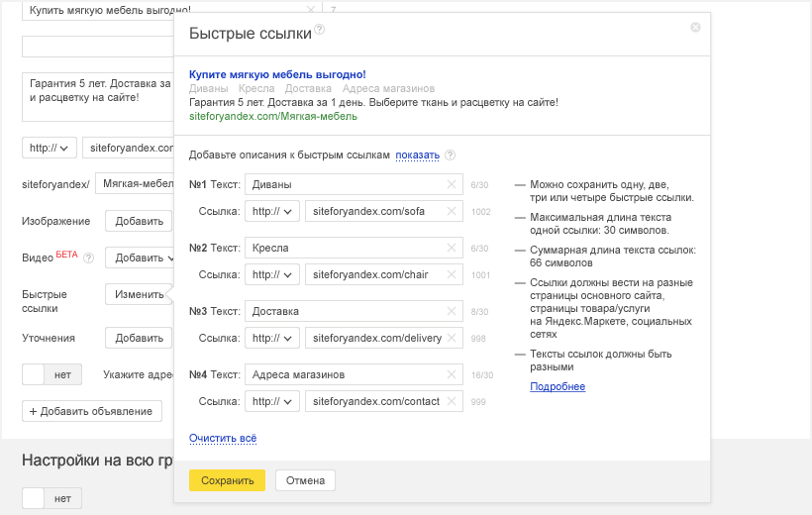Focus the empty second title field in background
The image size is (812, 515).
pyautogui.click(x=98, y=47)
